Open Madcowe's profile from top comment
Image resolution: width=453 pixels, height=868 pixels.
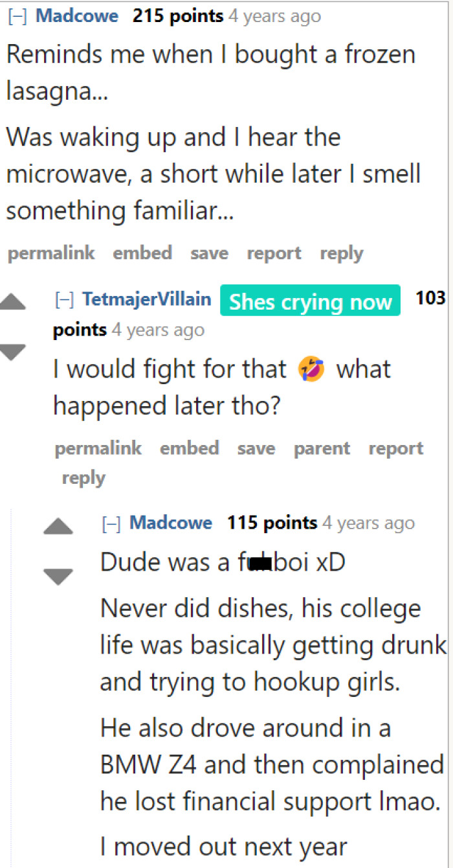point(77,17)
